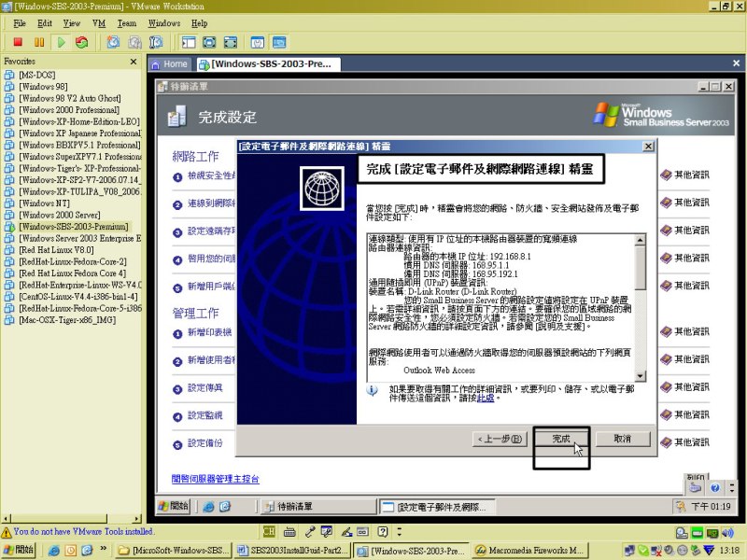747x560 pixels.
Task: Open the View menu
Action: pos(72,23)
